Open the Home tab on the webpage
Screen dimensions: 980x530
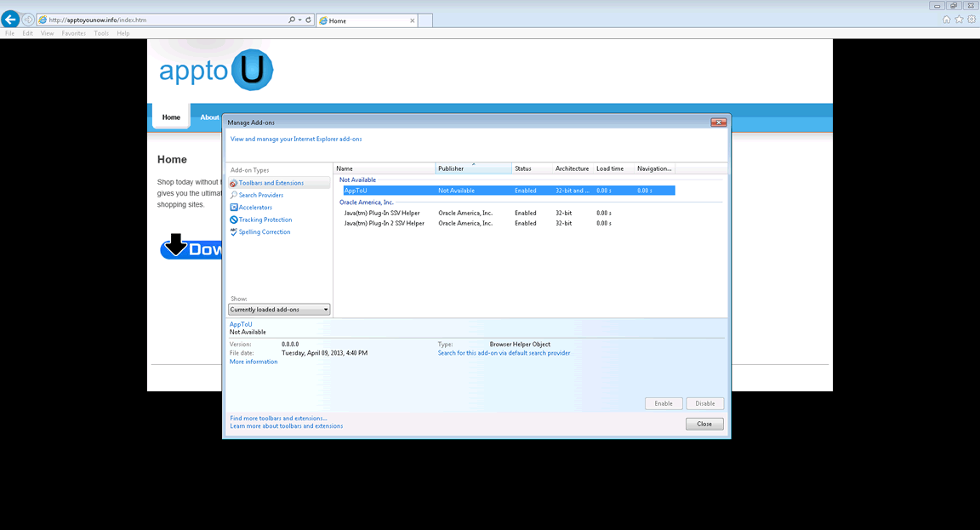pyautogui.click(x=171, y=117)
